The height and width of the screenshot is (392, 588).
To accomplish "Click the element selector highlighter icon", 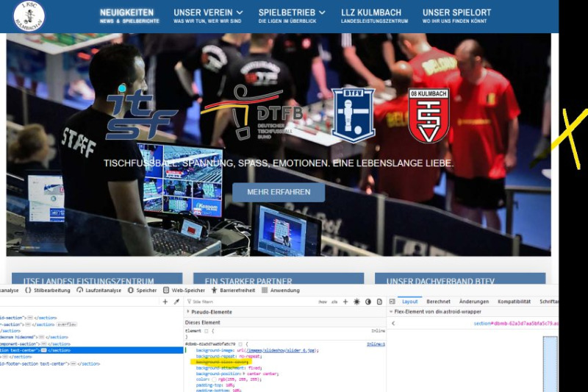I will point(206,331).
